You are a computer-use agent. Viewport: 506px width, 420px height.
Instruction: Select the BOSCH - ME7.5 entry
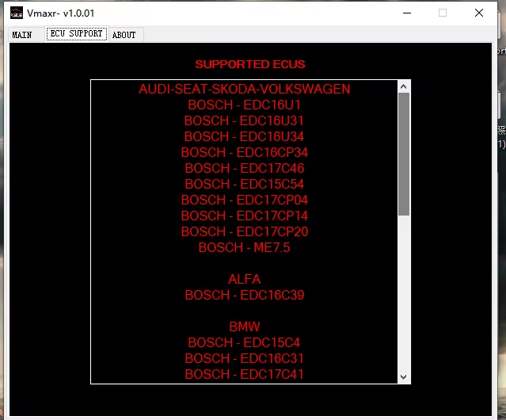pyautogui.click(x=244, y=247)
